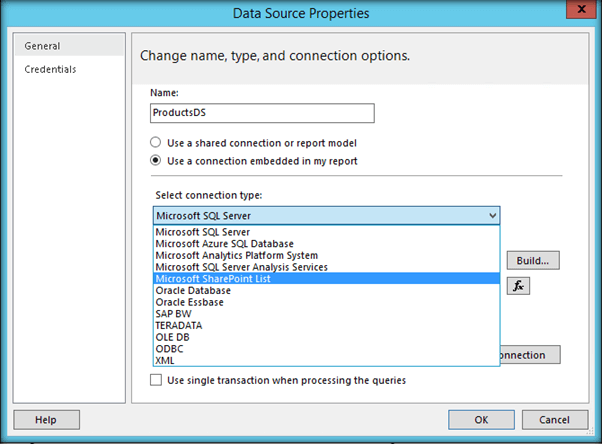Click the Name field containing ProductsDS
602x444 pixels.
tap(260, 114)
